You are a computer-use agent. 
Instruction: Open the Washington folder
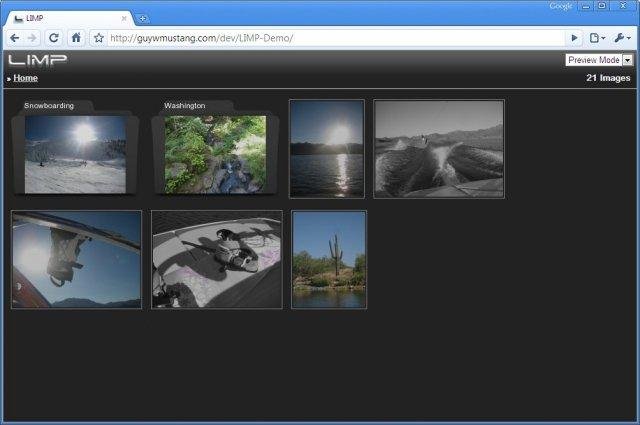point(215,152)
